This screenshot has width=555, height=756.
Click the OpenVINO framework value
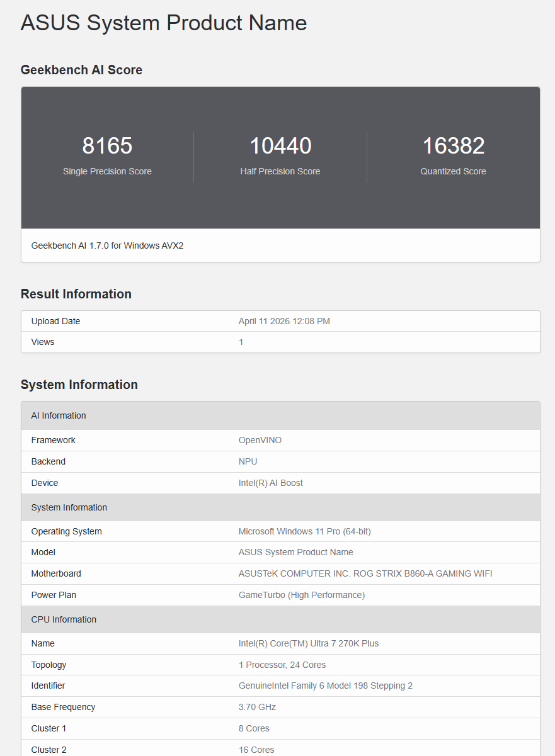tap(260, 440)
